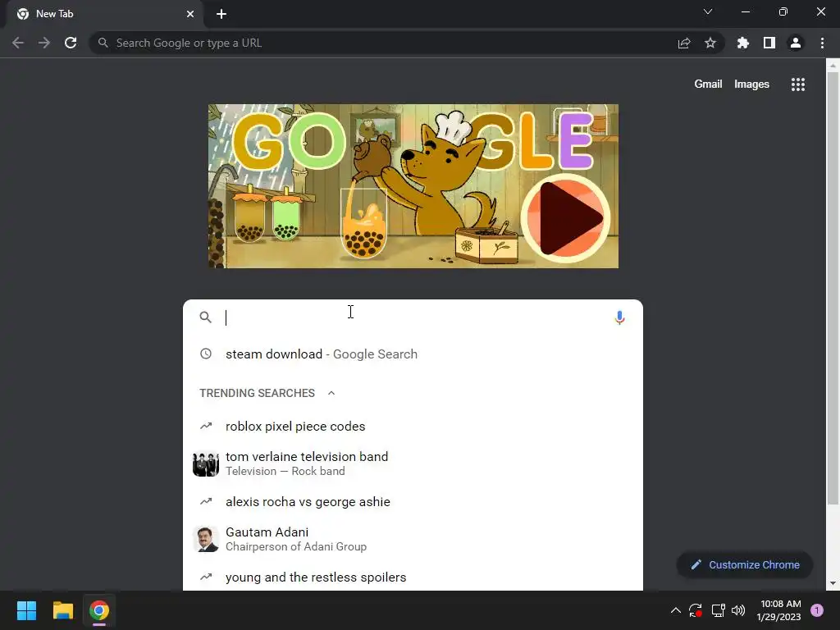Play the Google Doodle bubble tea game
Image resolution: width=840 pixels, height=630 pixels.
click(566, 218)
